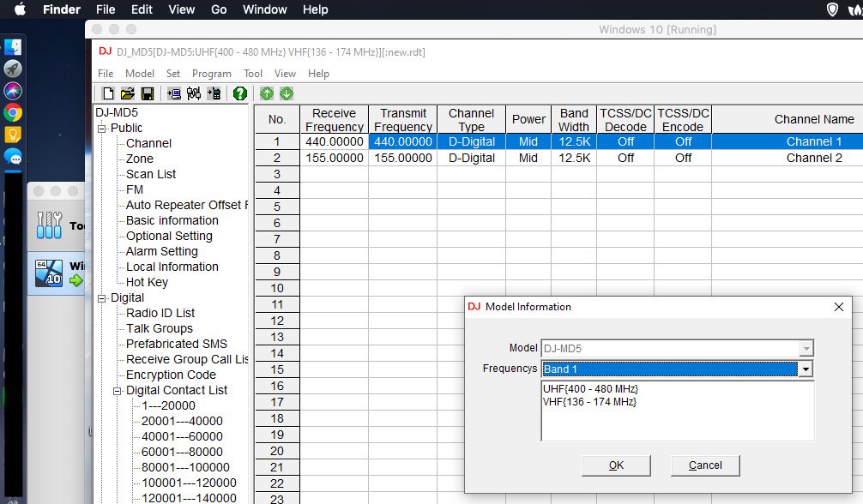Open the Program menu

(211, 73)
